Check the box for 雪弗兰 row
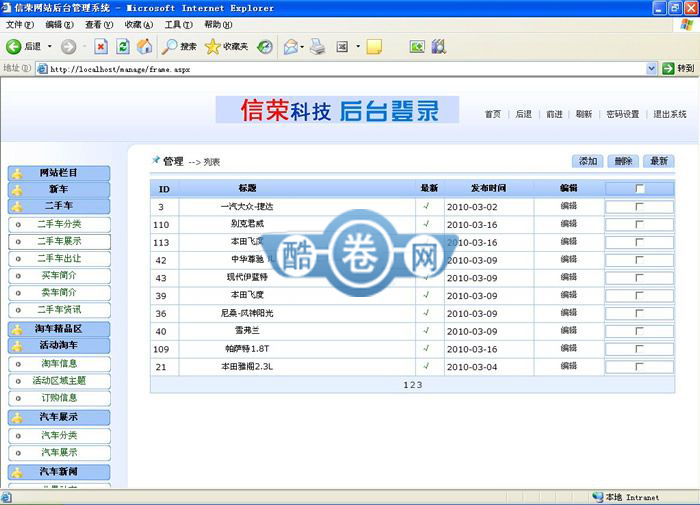 (x=640, y=331)
